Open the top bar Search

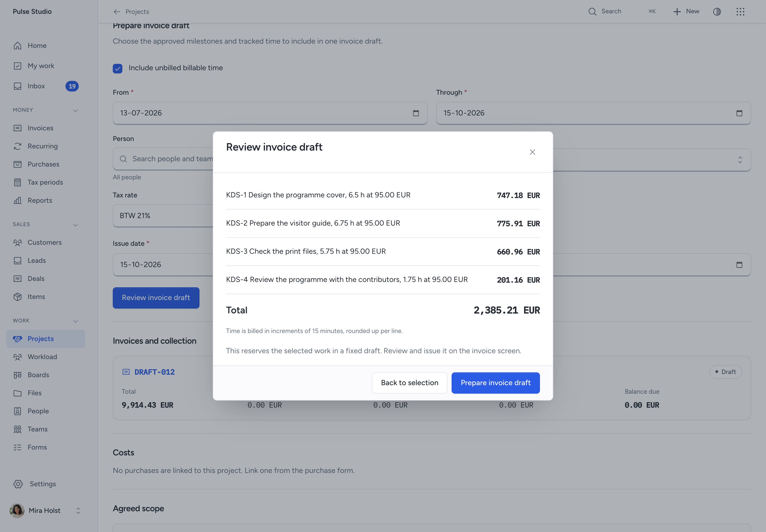point(622,11)
